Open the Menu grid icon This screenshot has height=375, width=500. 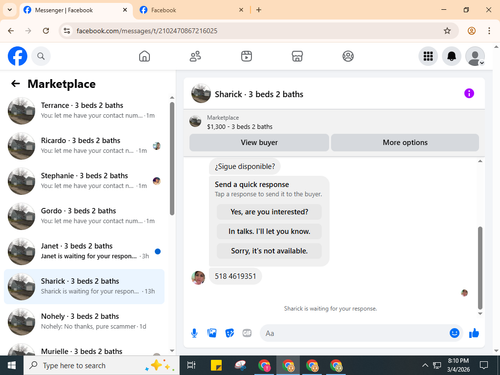[x=428, y=56]
